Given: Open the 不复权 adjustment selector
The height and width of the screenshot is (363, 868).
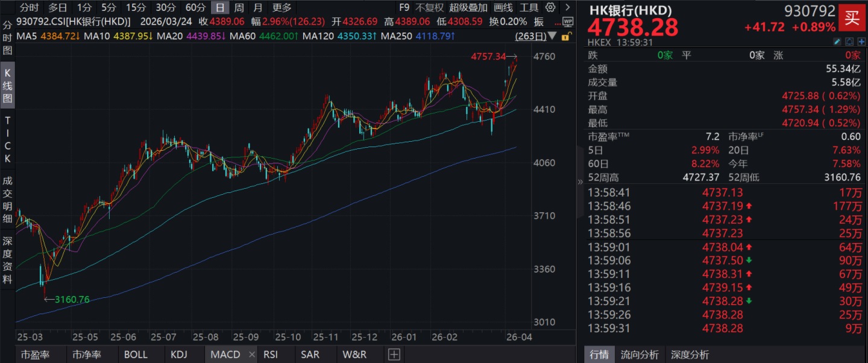Looking at the screenshot, I should click(x=429, y=8).
